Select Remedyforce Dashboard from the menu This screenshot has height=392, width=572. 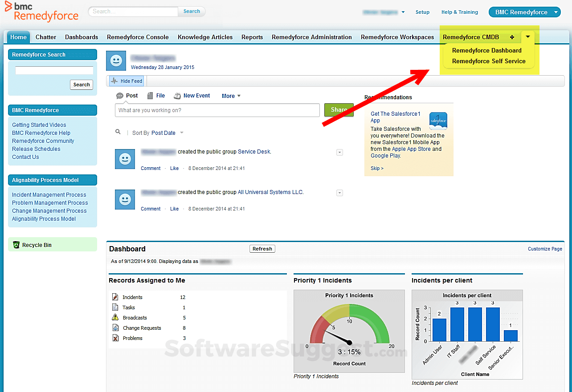487,50
